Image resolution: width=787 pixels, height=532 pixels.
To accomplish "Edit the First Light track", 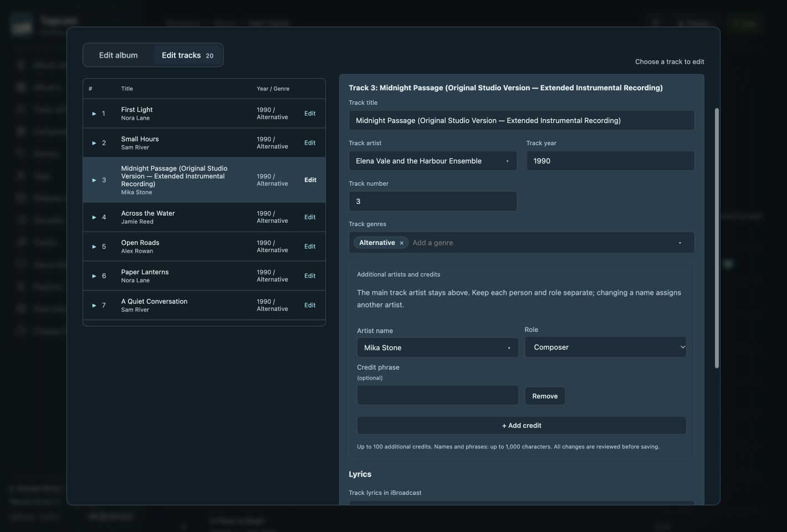I will coord(310,114).
